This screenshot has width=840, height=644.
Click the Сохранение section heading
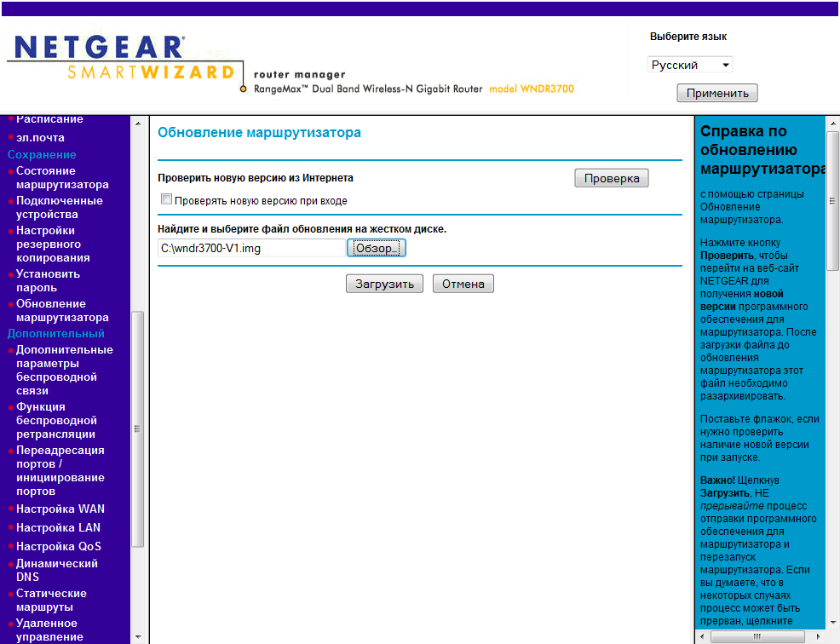[42, 155]
